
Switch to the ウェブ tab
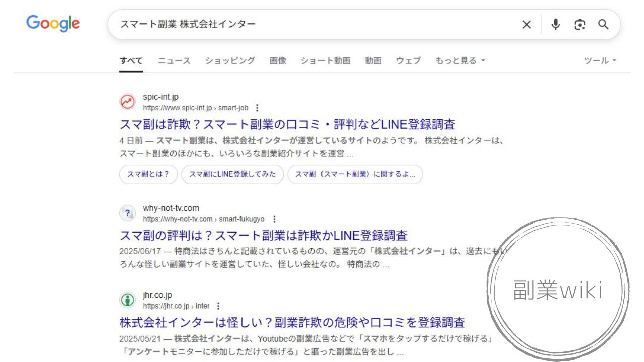point(409,61)
